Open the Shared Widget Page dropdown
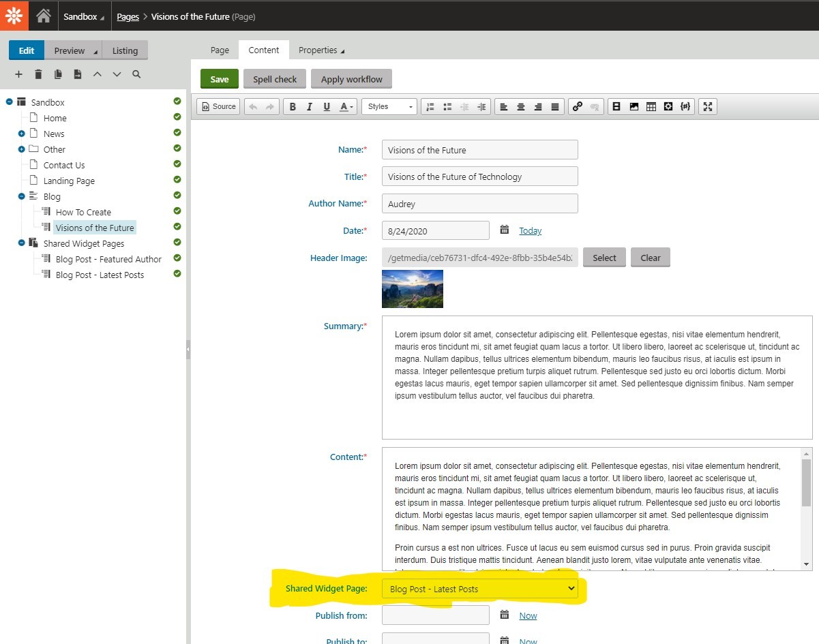The image size is (819, 644). [480, 589]
